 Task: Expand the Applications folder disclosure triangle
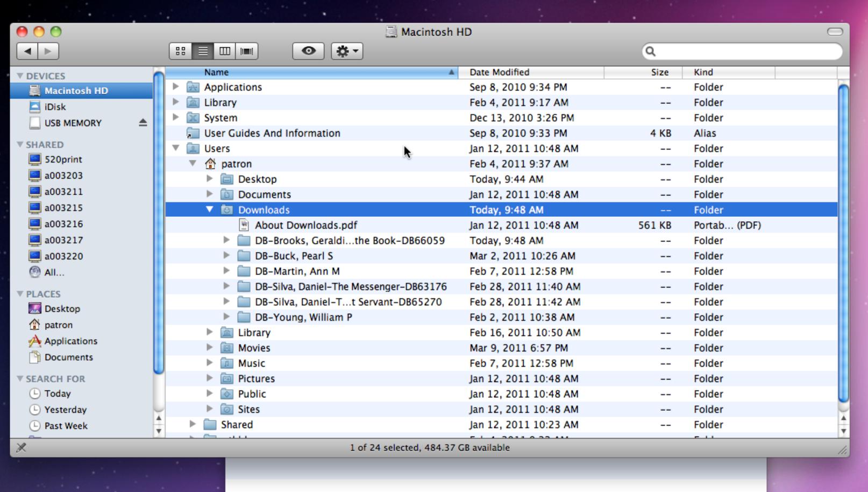[x=175, y=87]
